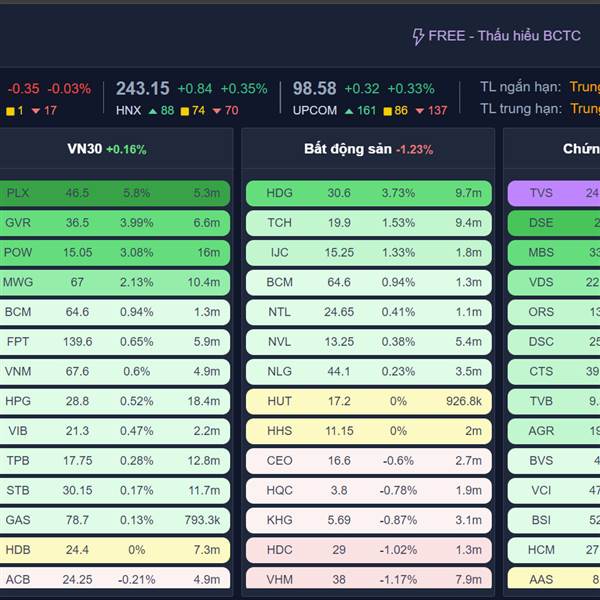600x600 pixels.
Task: Select the ORS securities row
Action: pyautogui.click(x=554, y=312)
